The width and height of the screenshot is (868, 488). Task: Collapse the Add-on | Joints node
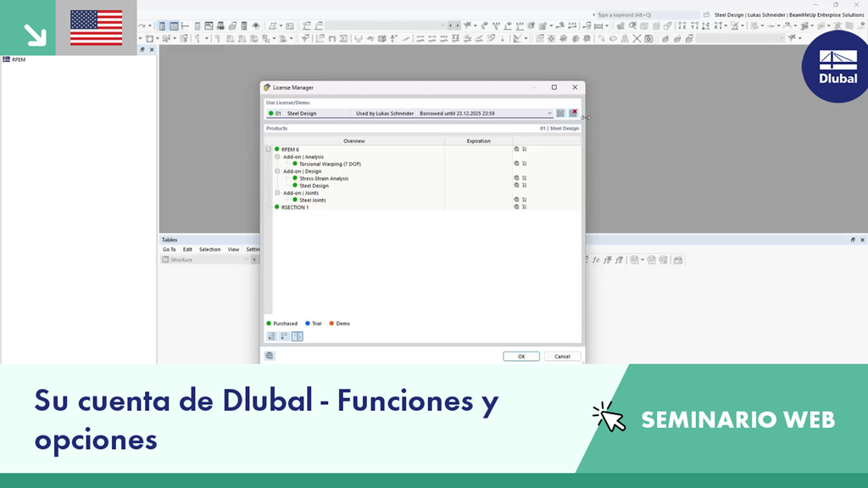(x=277, y=192)
